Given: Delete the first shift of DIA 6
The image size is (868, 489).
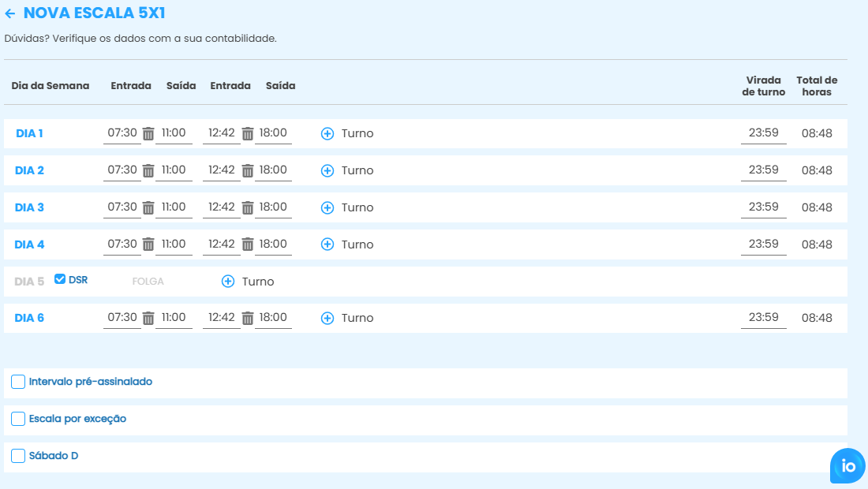Looking at the screenshot, I should (148, 319).
